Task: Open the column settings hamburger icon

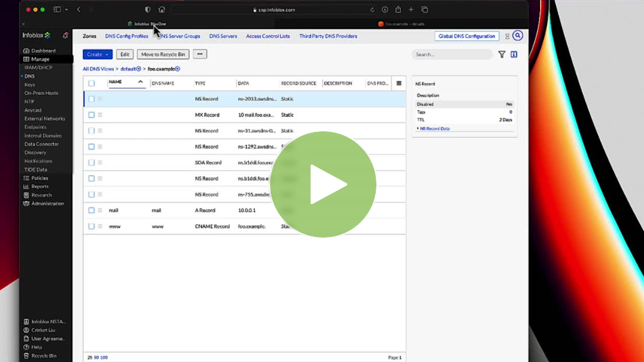Action: pos(399,83)
